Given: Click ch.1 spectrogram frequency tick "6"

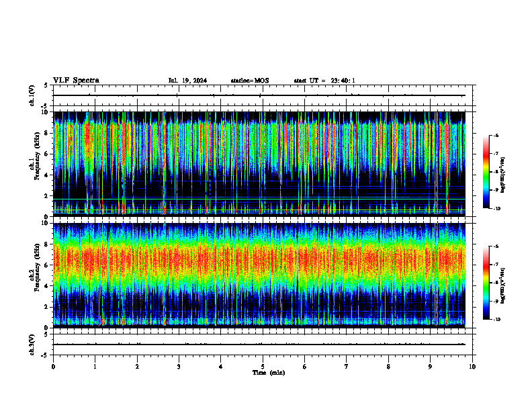Looking at the screenshot, I should pos(46,154).
